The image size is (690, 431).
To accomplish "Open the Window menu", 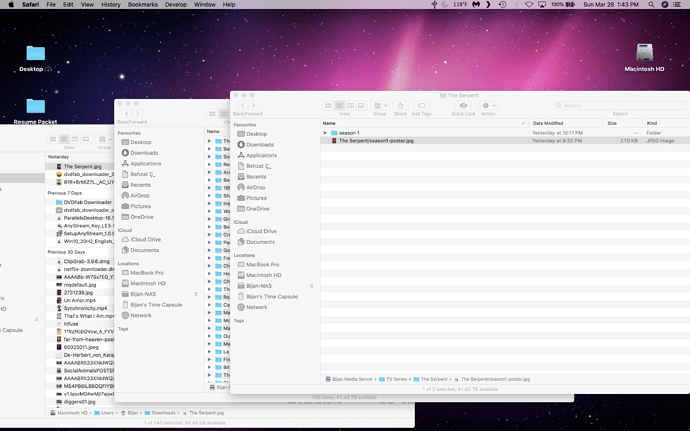I will (205, 4).
